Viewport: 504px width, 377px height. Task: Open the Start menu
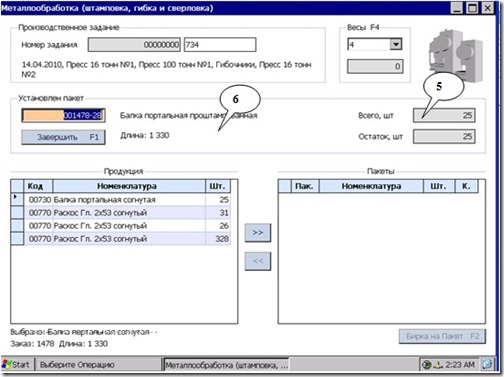[16, 365]
